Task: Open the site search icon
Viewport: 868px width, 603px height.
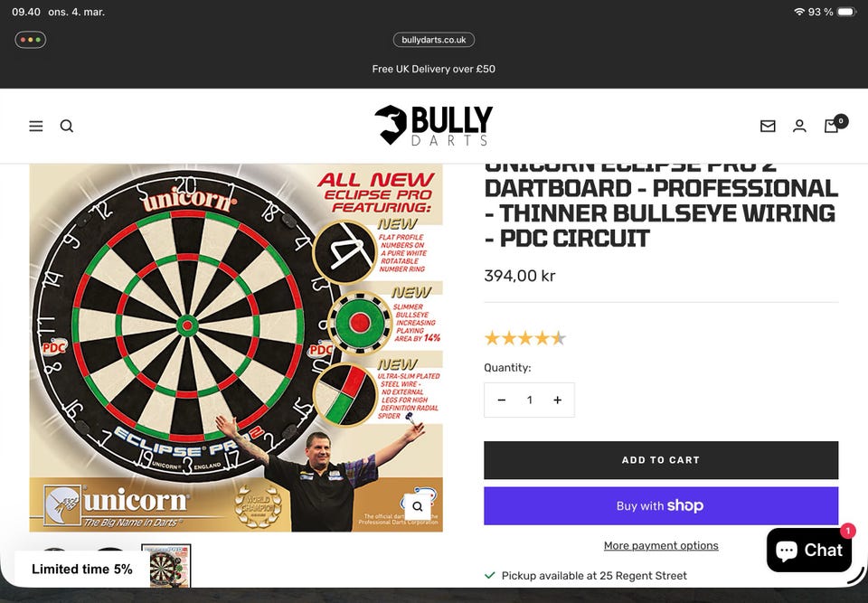Action: pyautogui.click(x=67, y=127)
